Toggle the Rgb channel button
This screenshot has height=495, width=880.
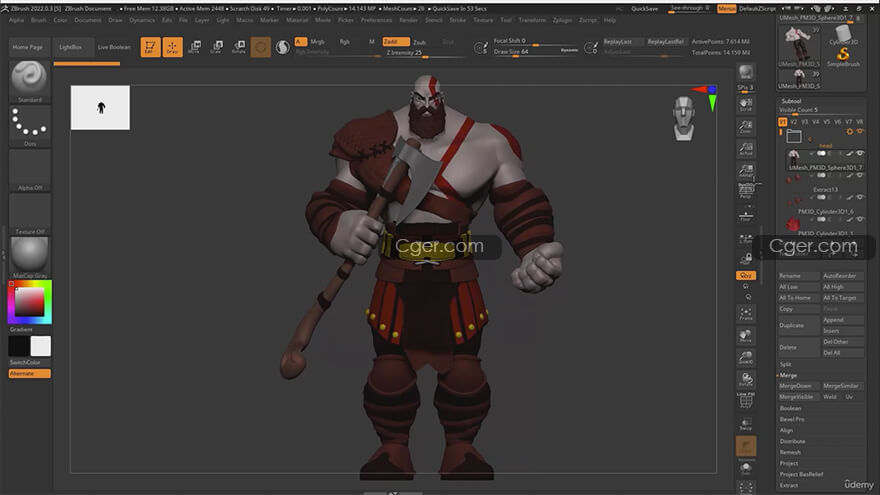pos(345,42)
